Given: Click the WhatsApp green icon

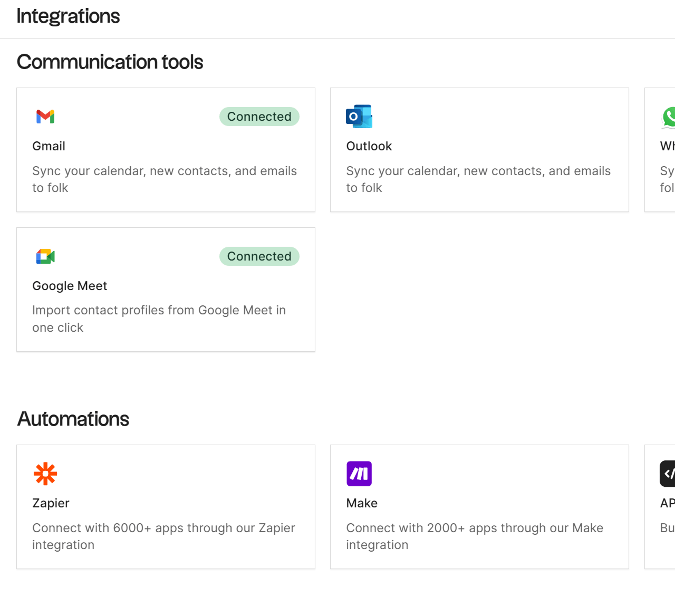Looking at the screenshot, I should (669, 117).
